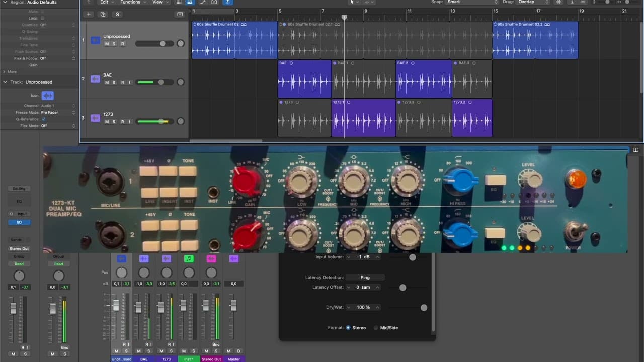Image resolution: width=644 pixels, height=362 pixels.
Task: Click the track icon in the inspector
Action: click(47, 95)
